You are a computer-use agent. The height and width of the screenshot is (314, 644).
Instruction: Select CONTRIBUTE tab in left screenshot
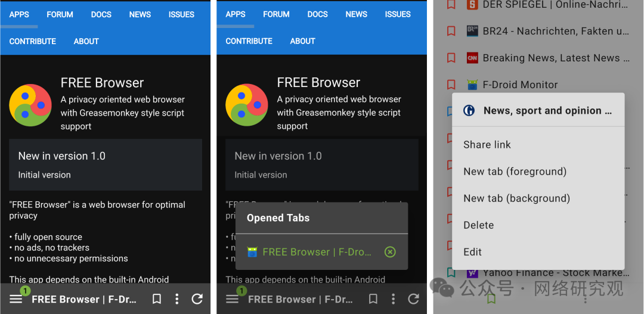click(32, 41)
